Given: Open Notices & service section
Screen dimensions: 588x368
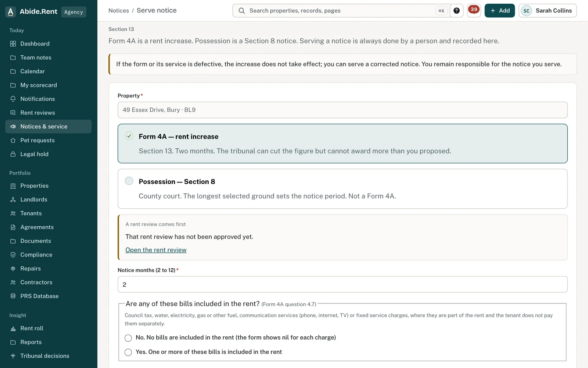Looking at the screenshot, I should coord(48,127).
